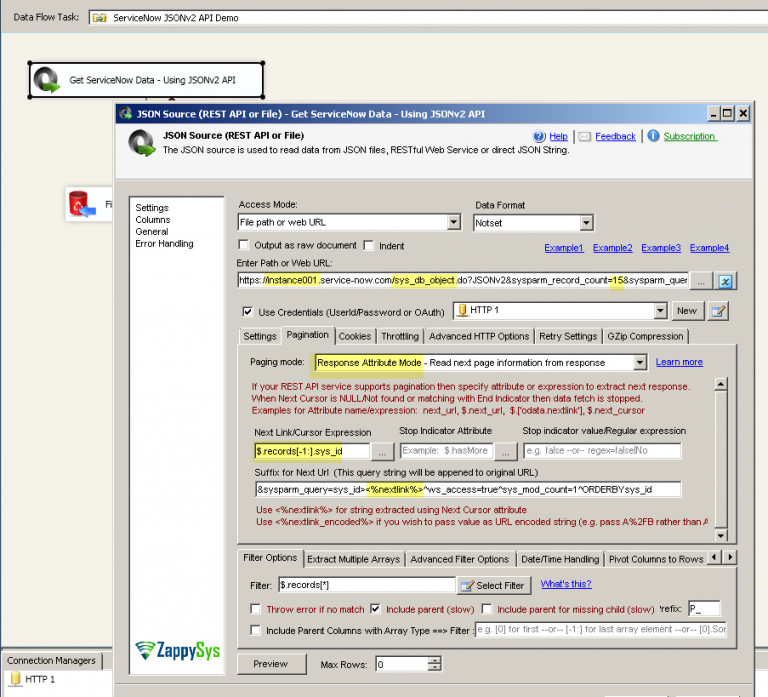Expand the Data Format dropdown
768x697 pixels.
click(586, 223)
